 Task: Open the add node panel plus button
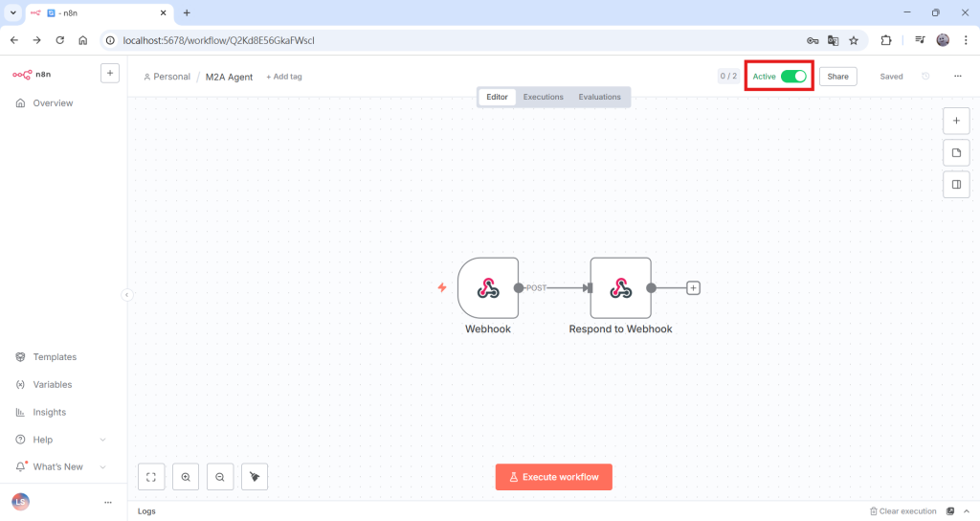point(956,121)
